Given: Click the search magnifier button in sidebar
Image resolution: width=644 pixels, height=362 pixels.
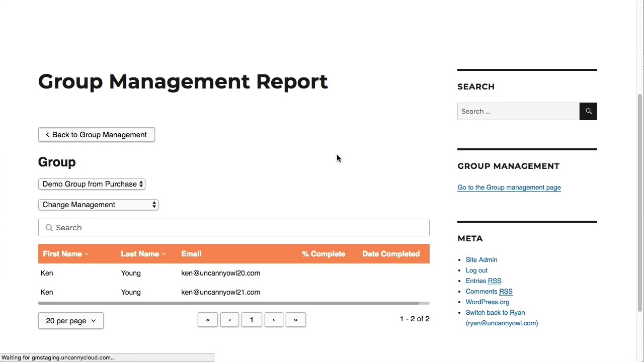Looking at the screenshot, I should click(x=588, y=111).
